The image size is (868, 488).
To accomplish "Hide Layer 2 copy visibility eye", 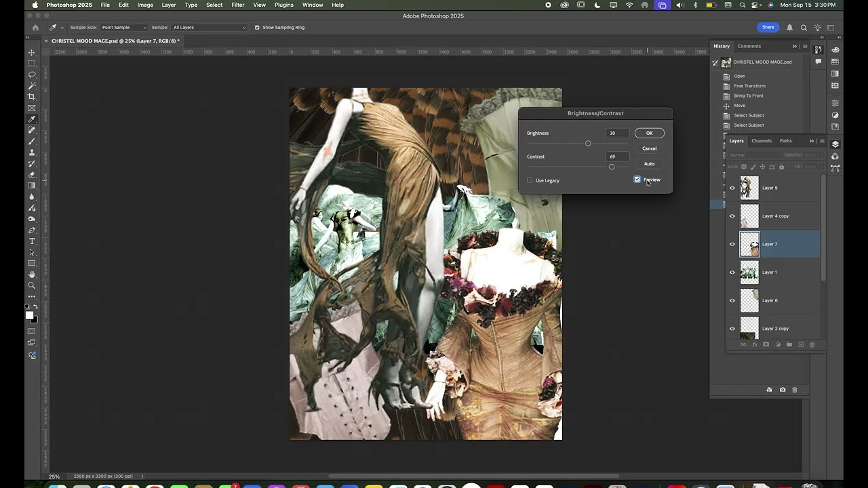I will 732,329.
